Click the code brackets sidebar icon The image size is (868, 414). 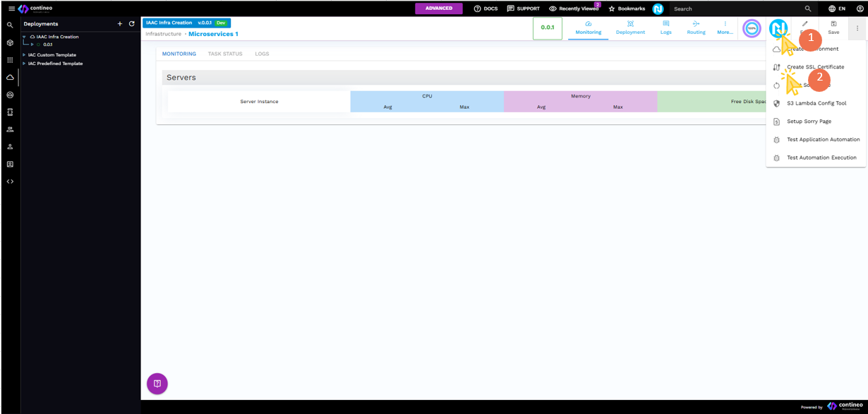click(x=10, y=182)
